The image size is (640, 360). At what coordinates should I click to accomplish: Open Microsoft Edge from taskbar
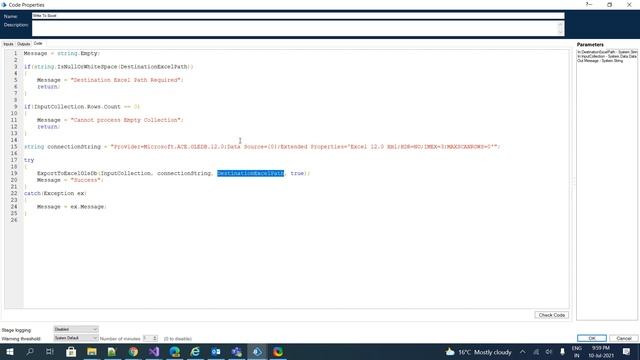[175, 351]
